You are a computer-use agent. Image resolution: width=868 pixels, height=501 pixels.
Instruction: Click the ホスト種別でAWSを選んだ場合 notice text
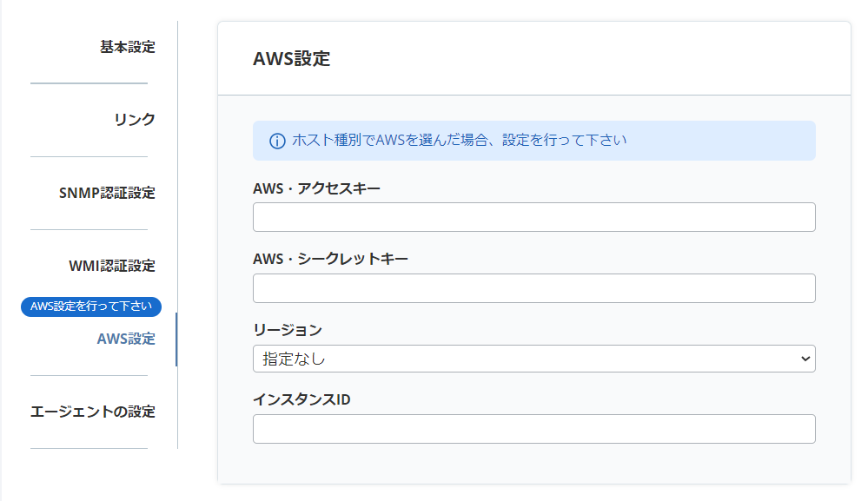(460, 140)
